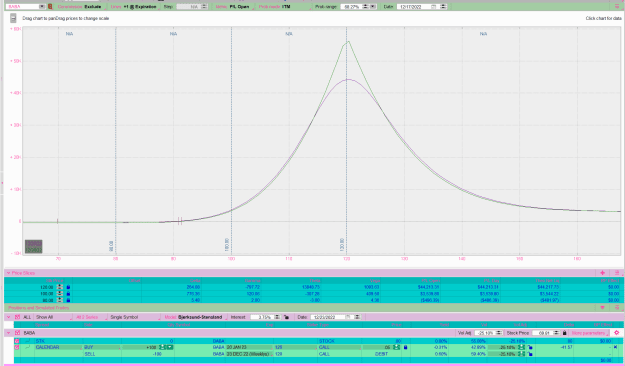Delete the CALENDAR simulated trade with X icon
This screenshot has width=625, height=366.
pyautogui.click(x=616, y=348)
